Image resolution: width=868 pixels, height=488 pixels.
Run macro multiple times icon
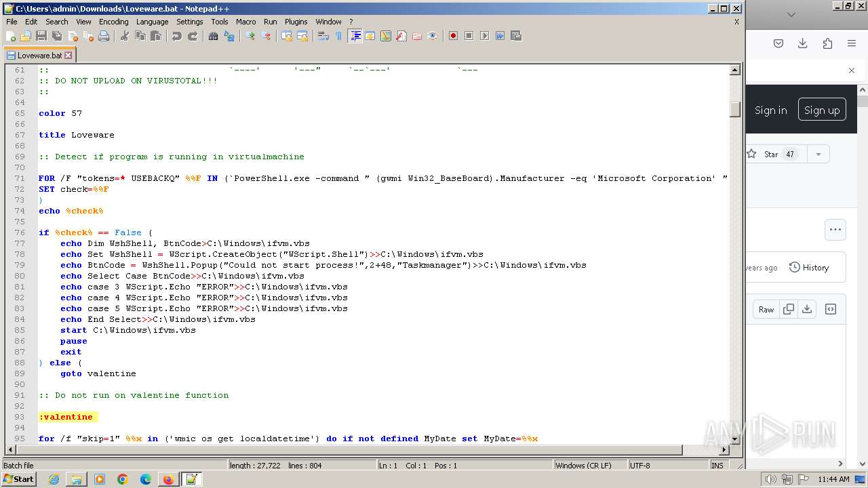click(x=500, y=36)
